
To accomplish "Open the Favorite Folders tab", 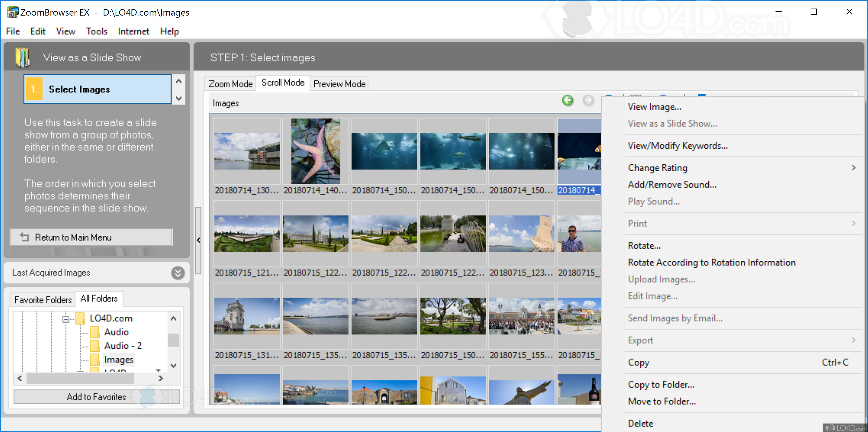I will pyautogui.click(x=43, y=299).
